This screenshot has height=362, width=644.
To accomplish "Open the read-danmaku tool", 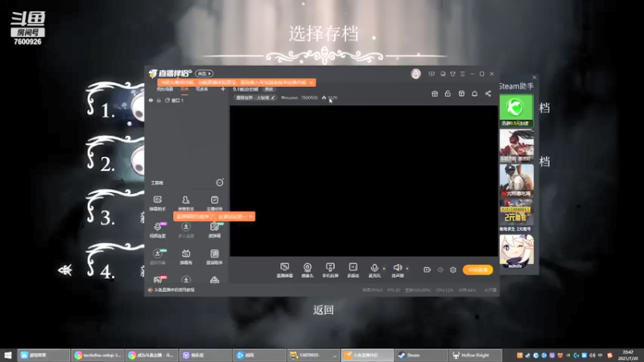I will point(214,230).
